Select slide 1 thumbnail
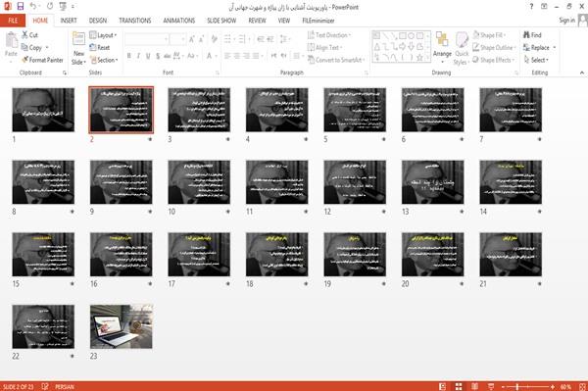Viewport: 588px width, 391px height. 43,110
